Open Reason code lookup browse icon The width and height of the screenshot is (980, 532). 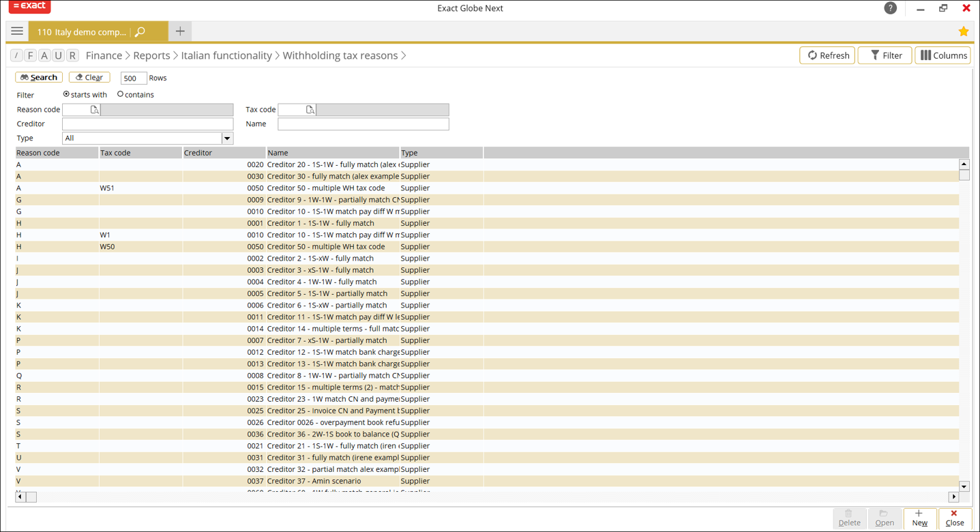[94, 110]
